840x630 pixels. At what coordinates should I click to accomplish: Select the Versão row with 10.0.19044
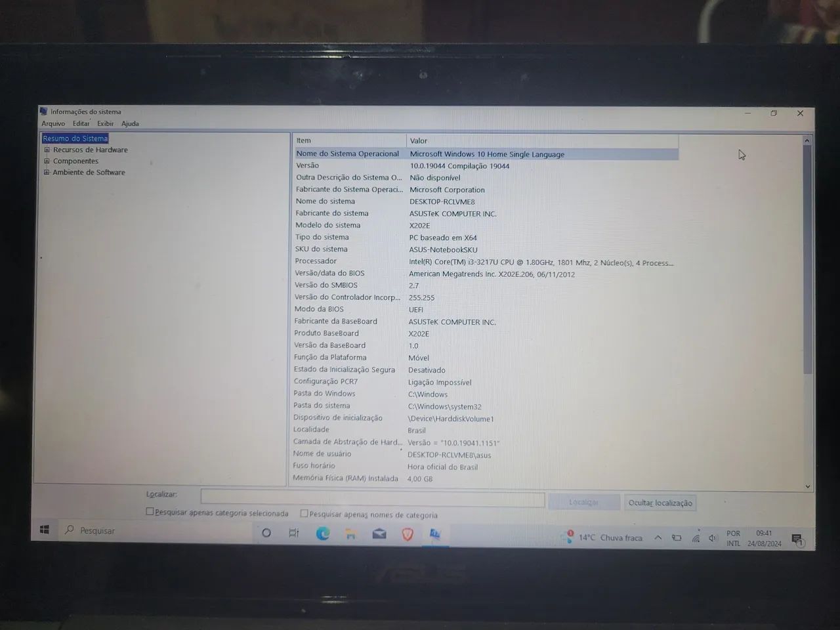(485, 166)
